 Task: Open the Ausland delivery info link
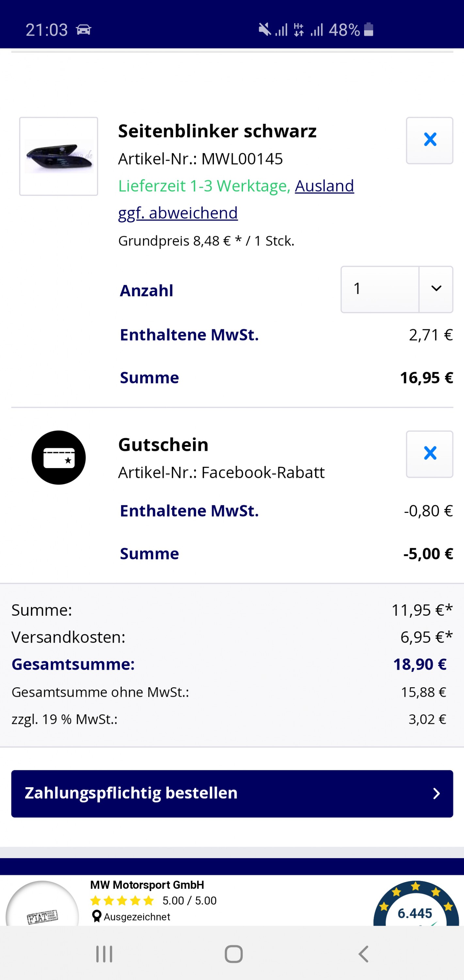tap(324, 186)
